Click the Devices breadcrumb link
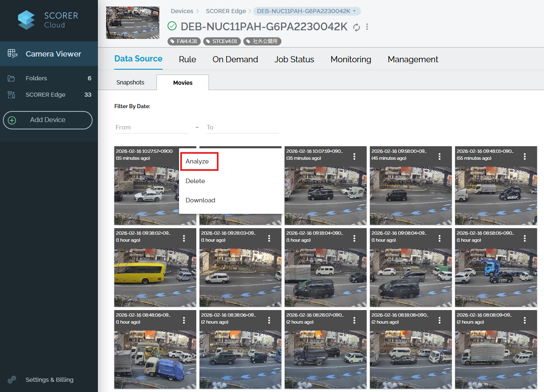544x392 pixels. click(x=182, y=11)
